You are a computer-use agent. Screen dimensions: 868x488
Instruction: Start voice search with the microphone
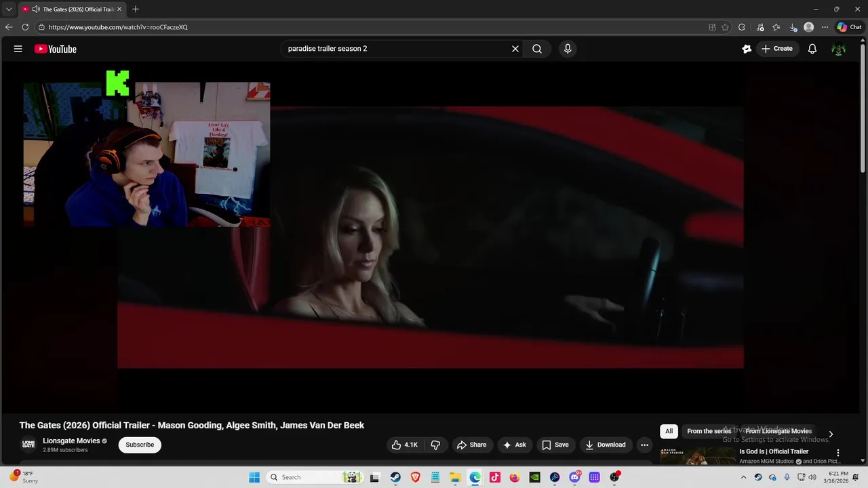click(568, 49)
